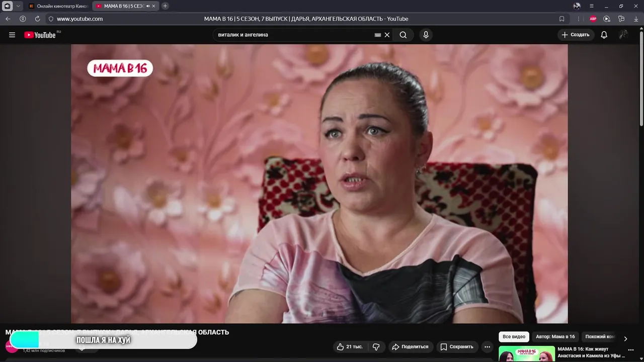
Task: Open the on-screen keyboard in search box
Action: coord(378,35)
